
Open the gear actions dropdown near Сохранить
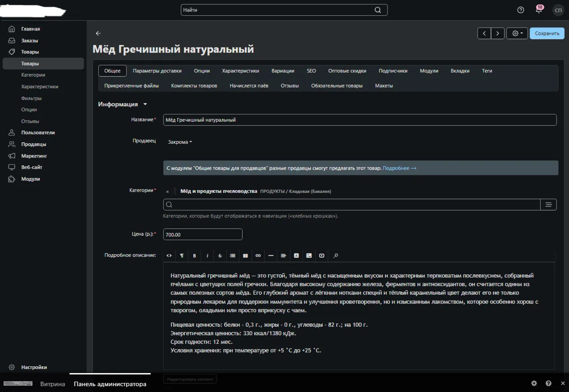(x=517, y=33)
